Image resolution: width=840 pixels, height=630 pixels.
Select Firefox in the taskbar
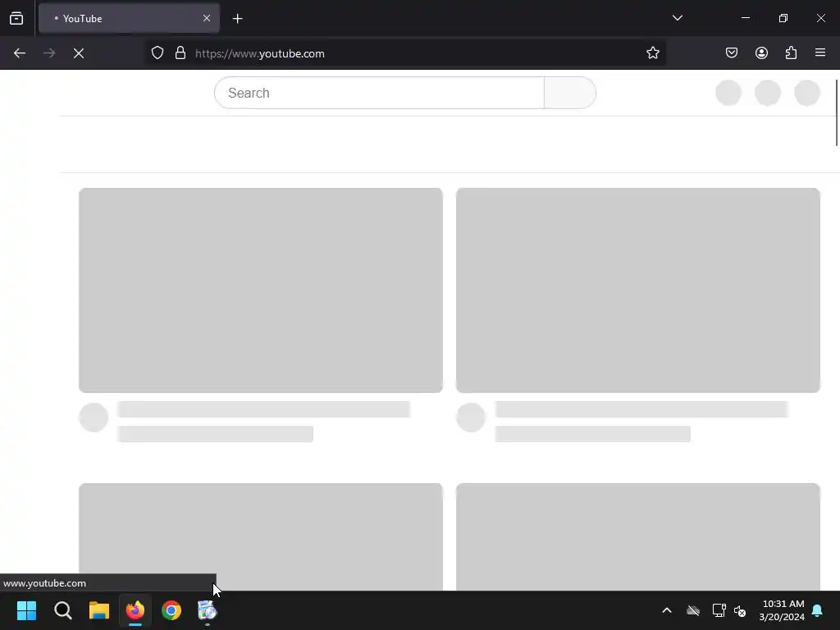click(x=135, y=610)
